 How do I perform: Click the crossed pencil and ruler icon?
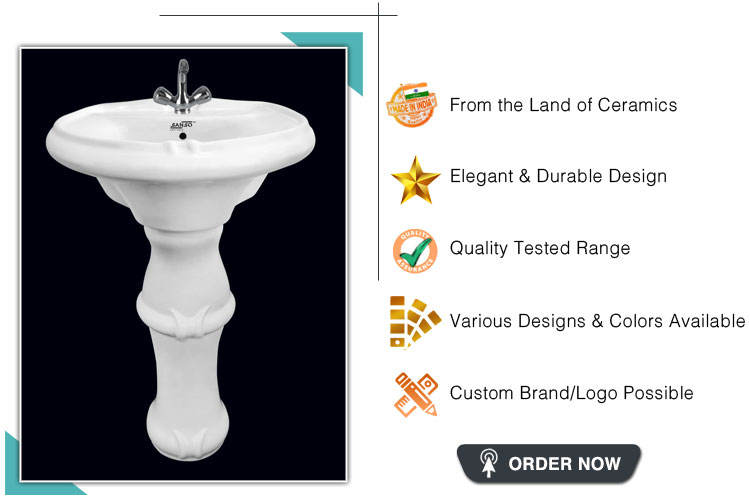click(415, 395)
